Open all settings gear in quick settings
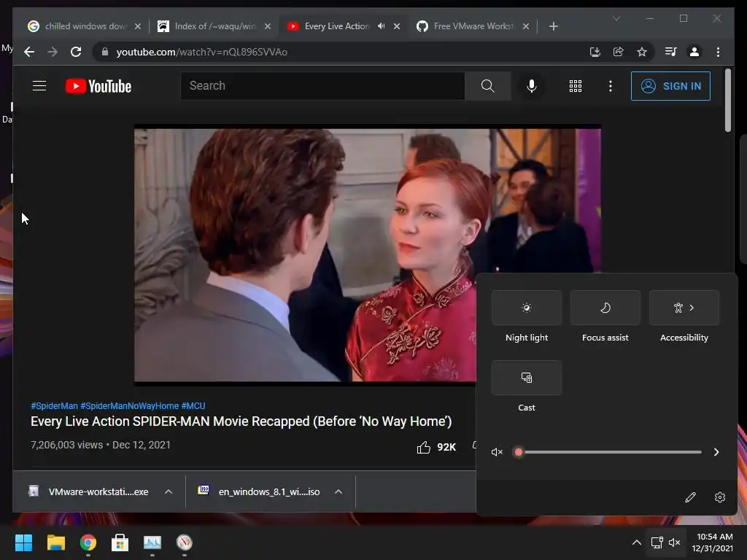 click(x=720, y=497)
